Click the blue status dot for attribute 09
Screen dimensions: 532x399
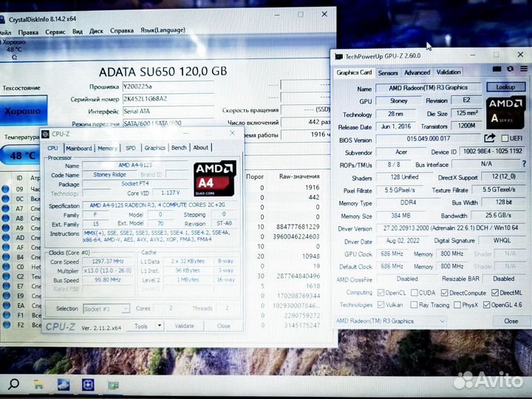5,189
